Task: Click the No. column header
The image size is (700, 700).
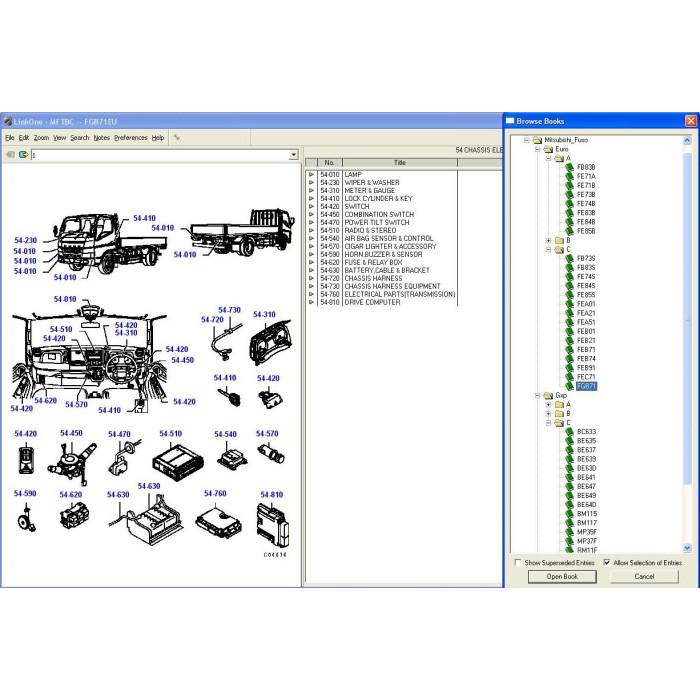Action: (x=329, y=162)
